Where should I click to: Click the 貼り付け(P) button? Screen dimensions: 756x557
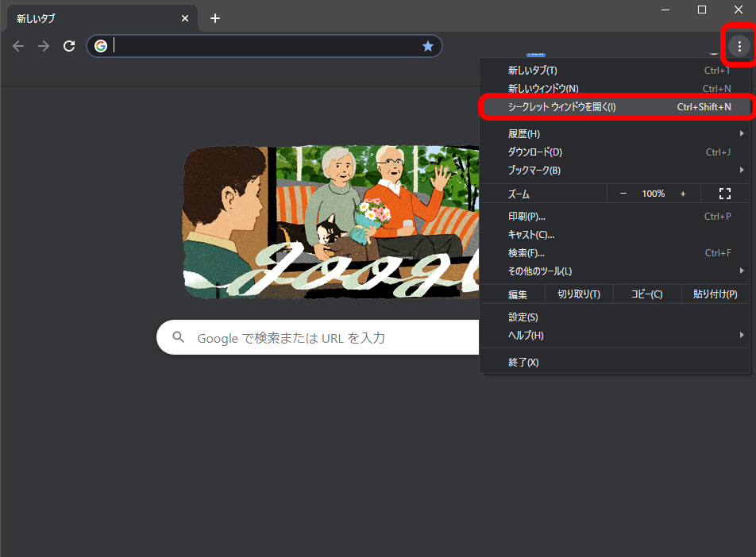(x=715, y=294)
